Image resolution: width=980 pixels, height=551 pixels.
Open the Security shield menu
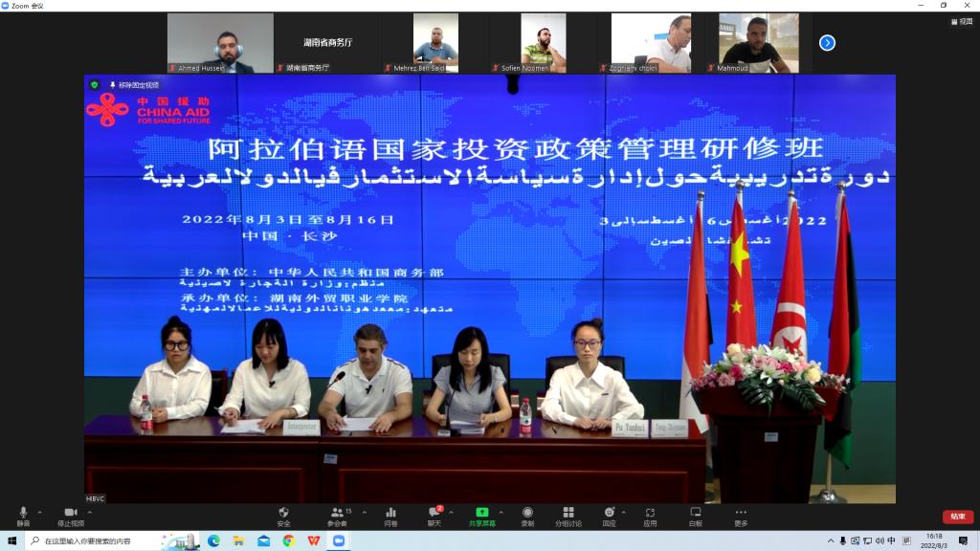click(x=283, y=516)
